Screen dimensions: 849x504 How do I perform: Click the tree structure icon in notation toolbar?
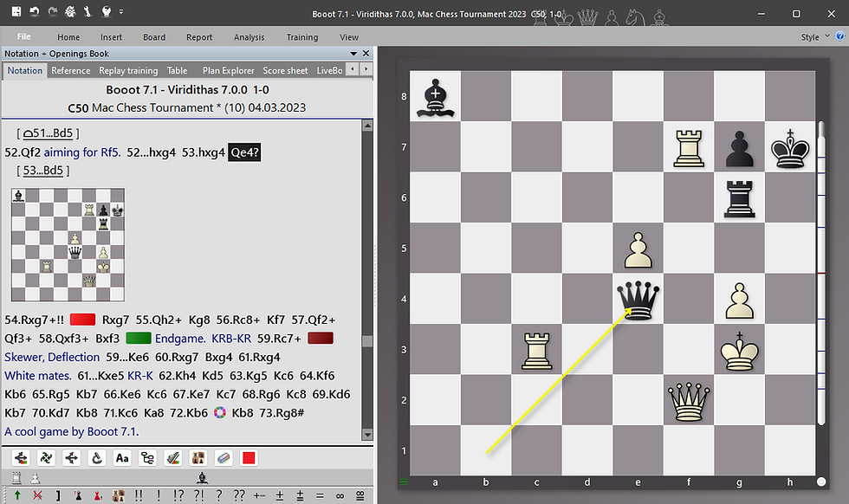tap(147, 458)
